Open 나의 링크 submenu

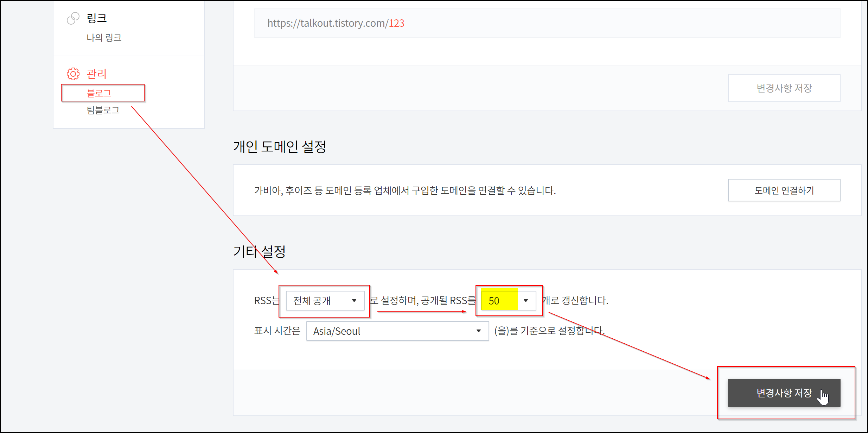pyautogui.click(x=104, y=37)
